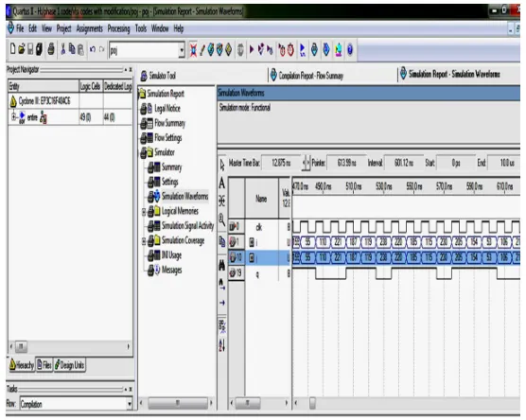Image resolution: width=526 pixels, height=420 pixels.
Task: Click the Sort icon at bottom of waveform toolbar
Action: [222, 344]
